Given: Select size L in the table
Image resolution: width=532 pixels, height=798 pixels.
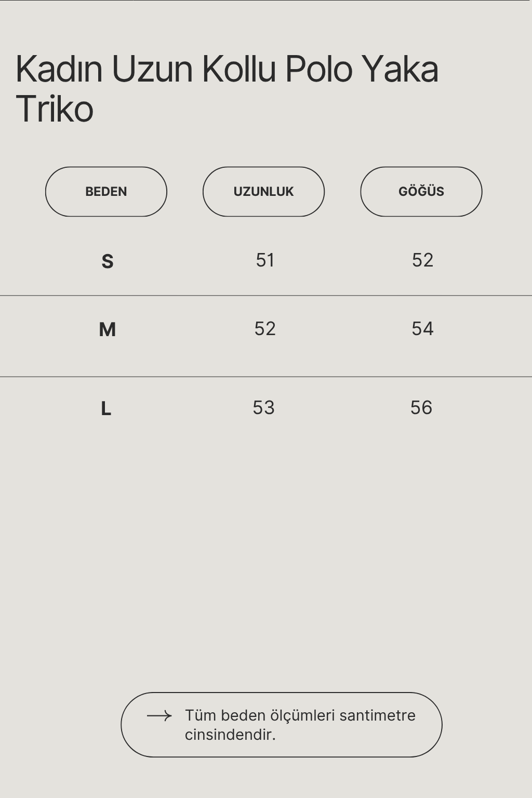Looking at the screenshot, I should [106, 409].
